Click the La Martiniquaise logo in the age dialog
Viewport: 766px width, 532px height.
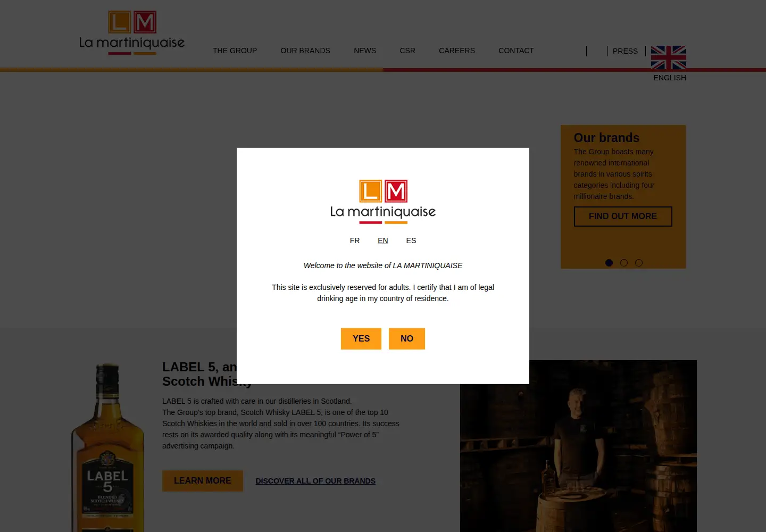click(383, 202)
